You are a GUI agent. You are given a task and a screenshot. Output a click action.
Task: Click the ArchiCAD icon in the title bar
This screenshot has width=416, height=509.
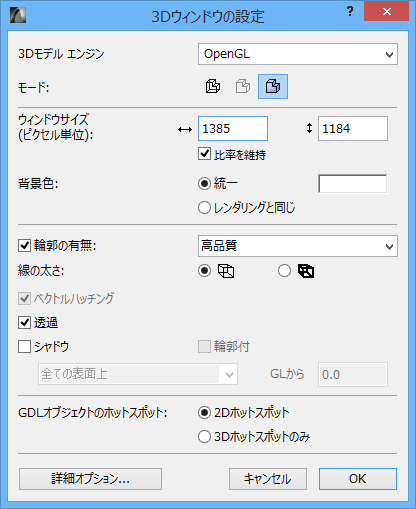pyautogui.click(x=18, y=15)
